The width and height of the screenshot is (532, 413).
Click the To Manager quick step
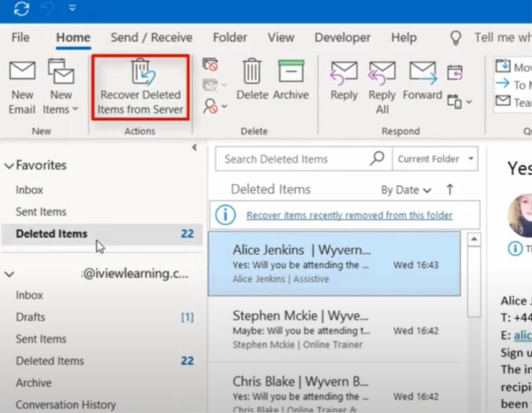(x=513, y=84)
